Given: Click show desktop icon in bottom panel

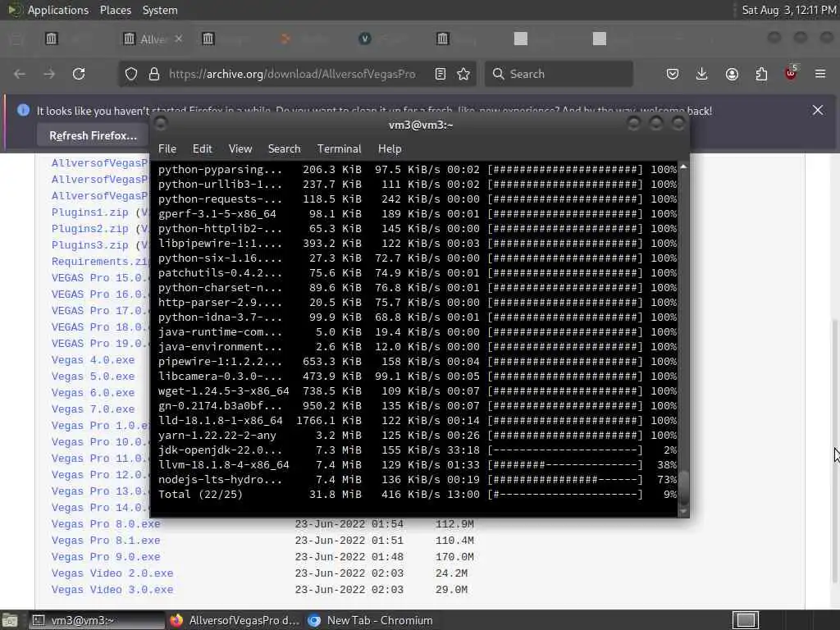Looking at the screenshot, I should (10, 620).
